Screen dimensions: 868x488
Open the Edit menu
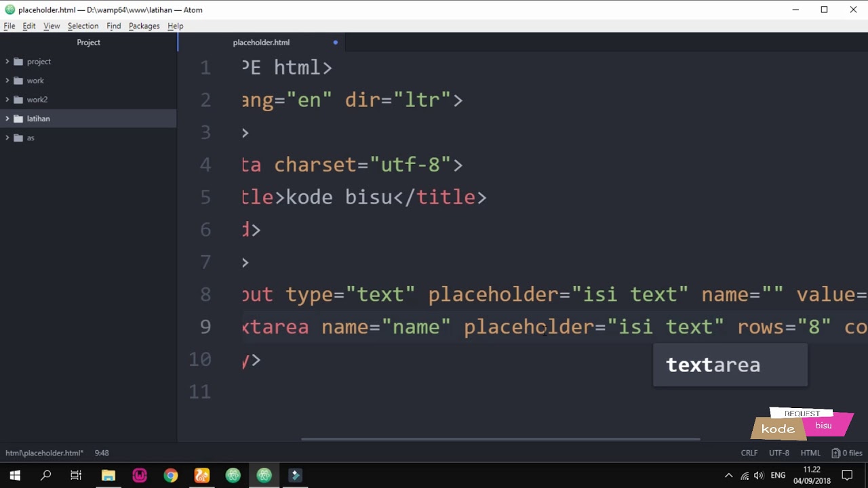coord(29,26)
